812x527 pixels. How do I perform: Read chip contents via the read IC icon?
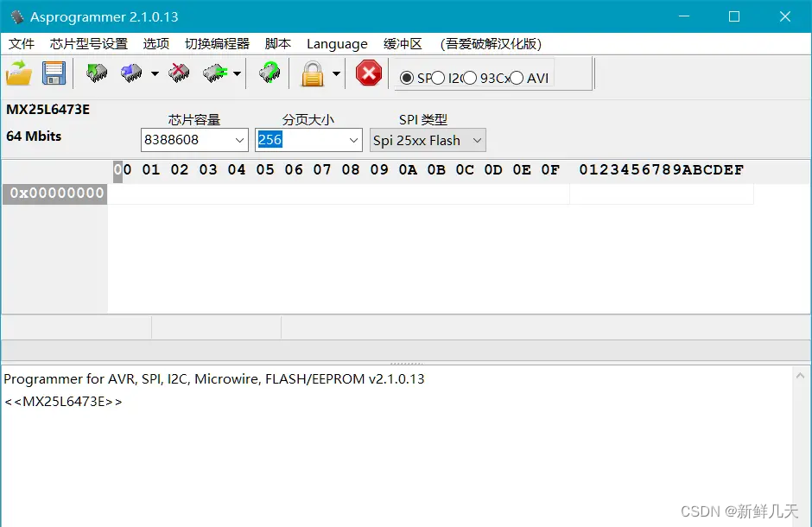(x=96, y=73)
